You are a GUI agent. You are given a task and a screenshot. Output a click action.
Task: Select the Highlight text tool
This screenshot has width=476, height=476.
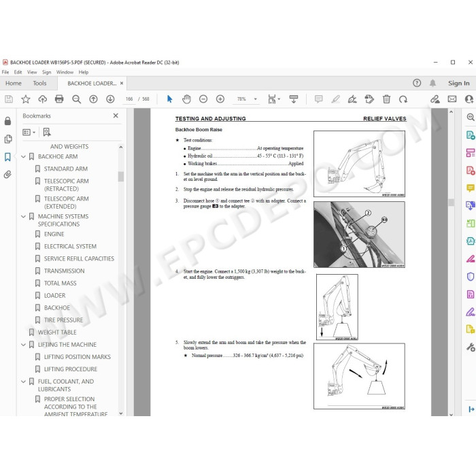335,99
